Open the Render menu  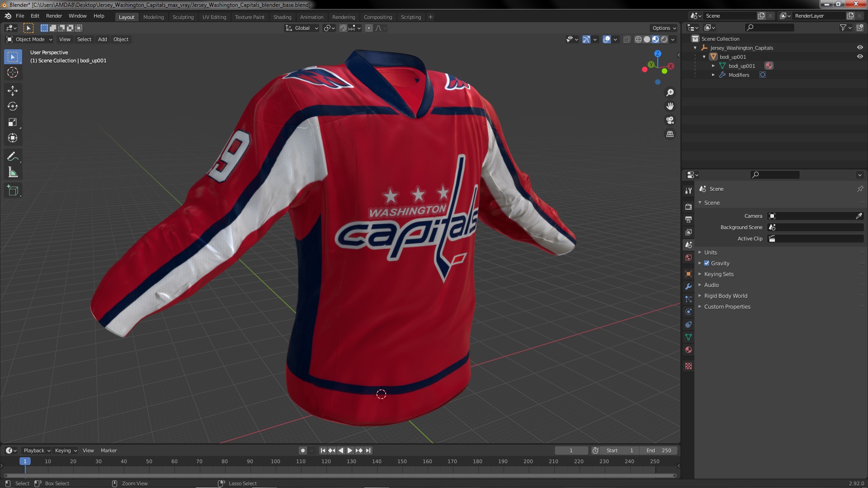point(54,16)
